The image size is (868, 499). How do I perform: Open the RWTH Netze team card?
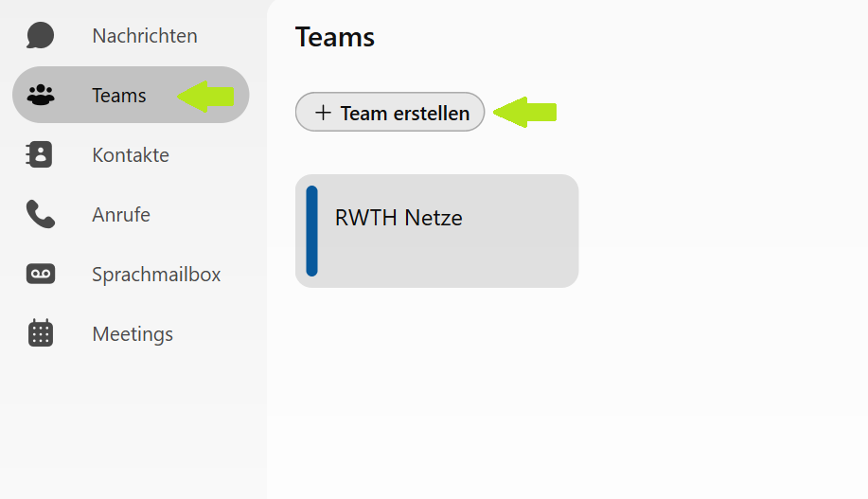tap(436, 231)
